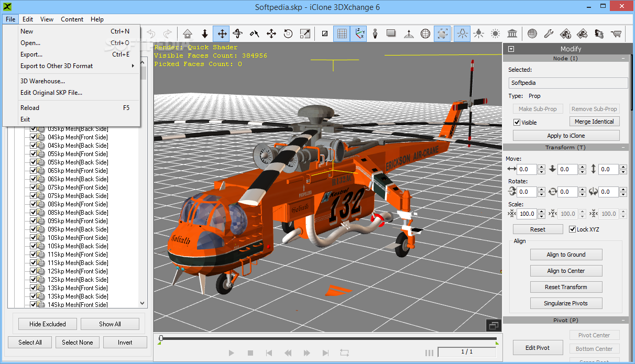
Task: Uncheck 06Skp Mesh[Back Side] checkbox
Action: [x=33, y=179]
